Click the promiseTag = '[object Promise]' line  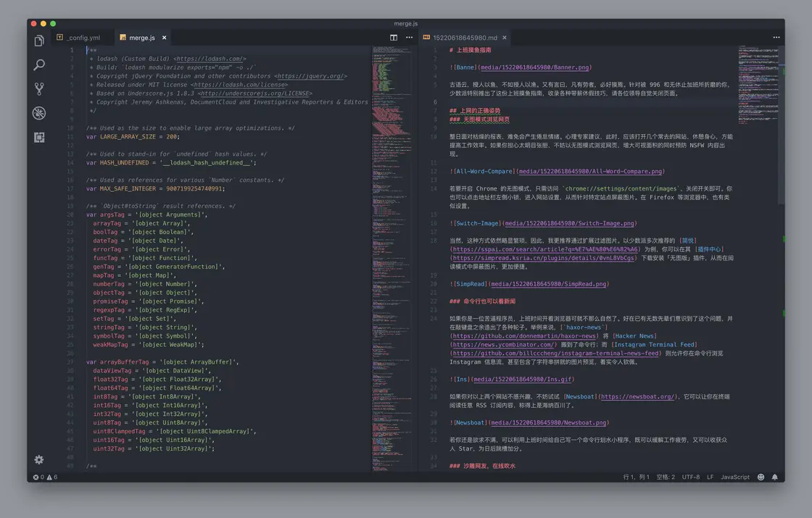[x=148, y=301]
